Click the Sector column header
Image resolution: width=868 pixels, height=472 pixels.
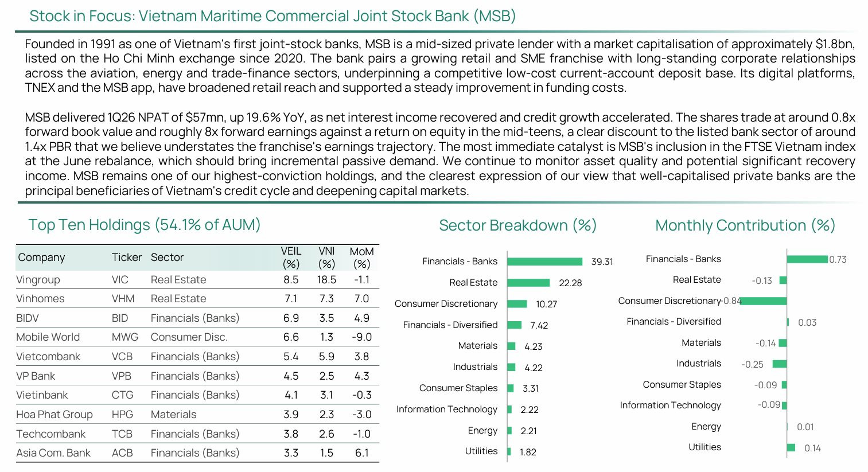click(167, 258)
